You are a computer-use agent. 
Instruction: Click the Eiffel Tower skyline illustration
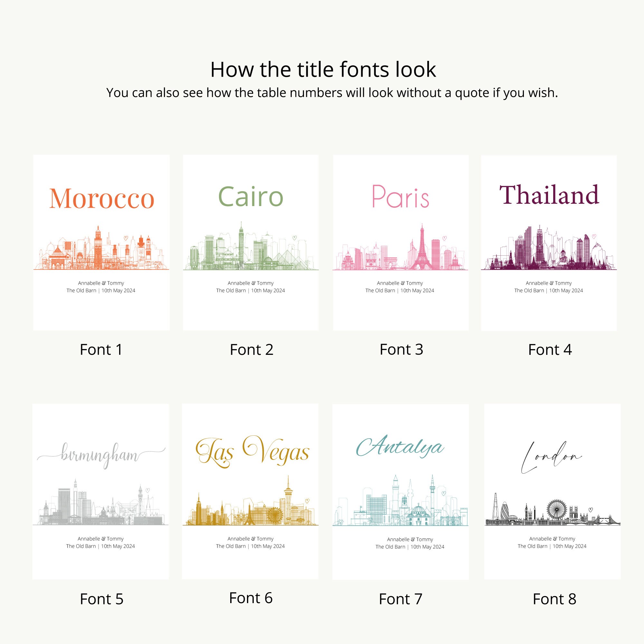pos(400,247)
